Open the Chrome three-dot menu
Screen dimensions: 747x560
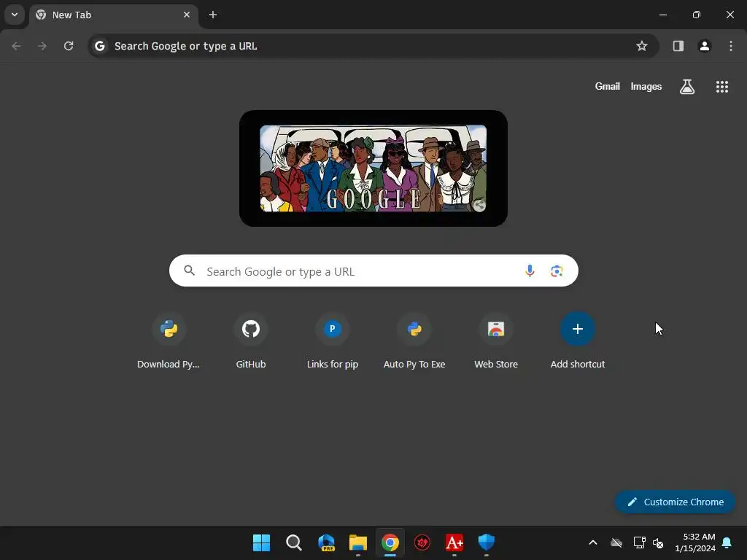[x=731, y=46]
